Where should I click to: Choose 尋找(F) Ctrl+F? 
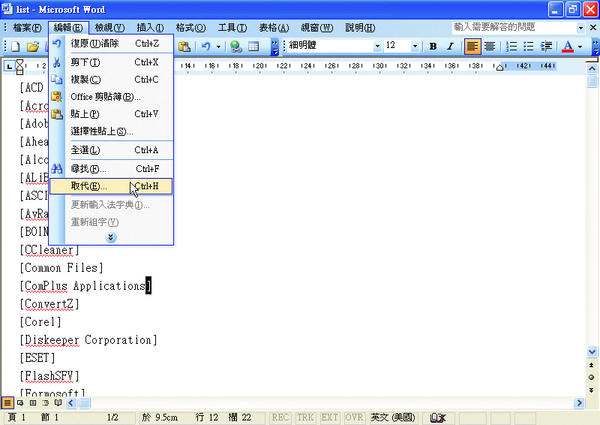(x=111, y=169)
